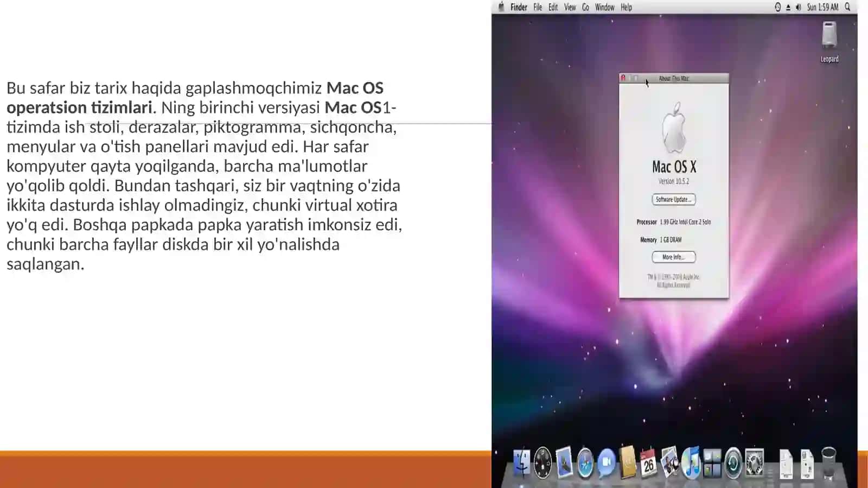
Task: Launch Preview photos icon in dock
Action: point(669,462)
